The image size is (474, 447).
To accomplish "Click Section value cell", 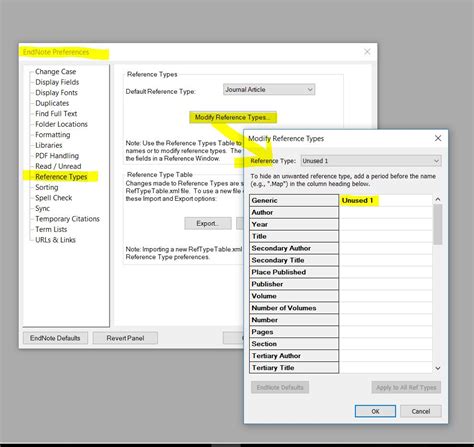I will (x=386, y=344).
